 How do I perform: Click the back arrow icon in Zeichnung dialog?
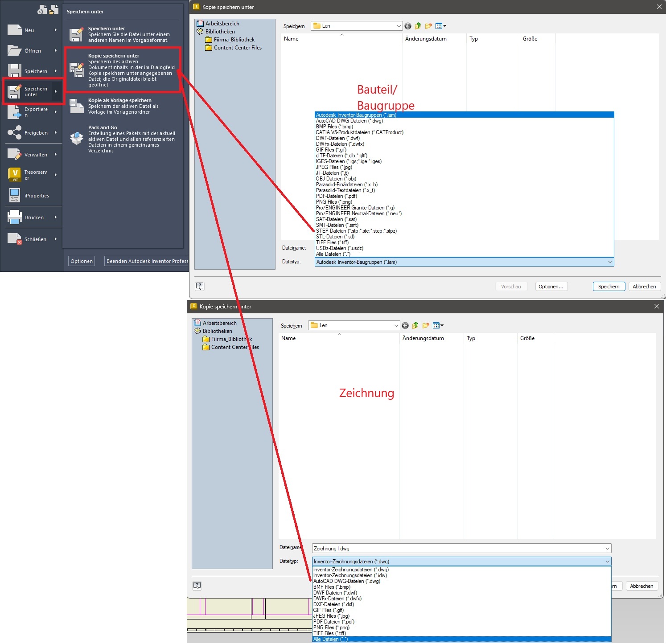tap(405, 326)
